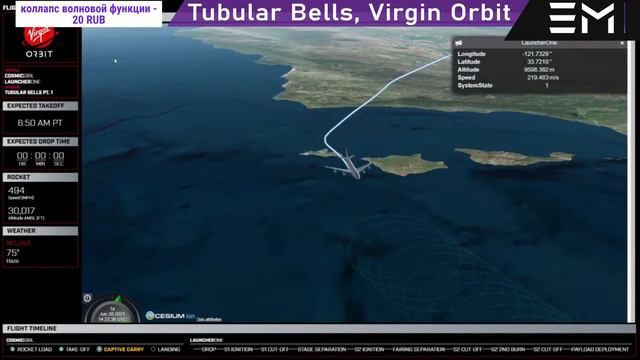Click the camera icon in LauncherOne info box

[459, 43]
